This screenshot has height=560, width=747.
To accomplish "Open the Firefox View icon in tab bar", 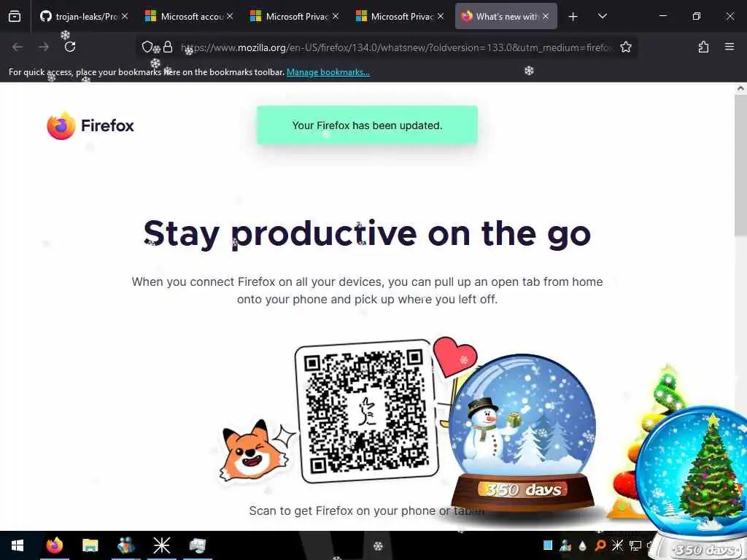I will click(15, 16).
